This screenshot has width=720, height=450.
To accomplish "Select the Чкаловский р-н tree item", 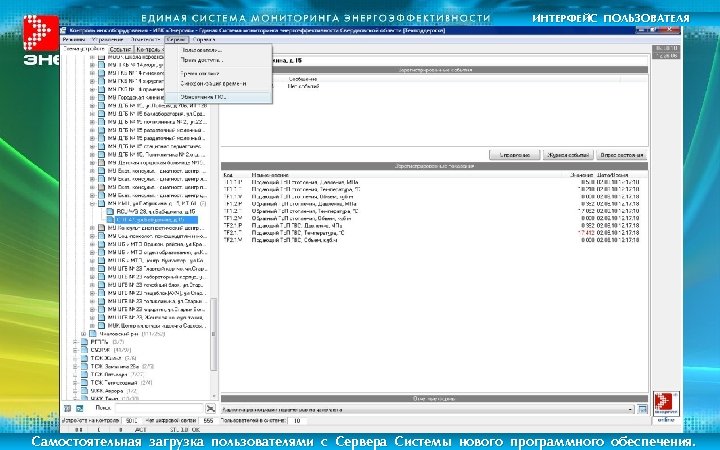I will pos(132,334).
